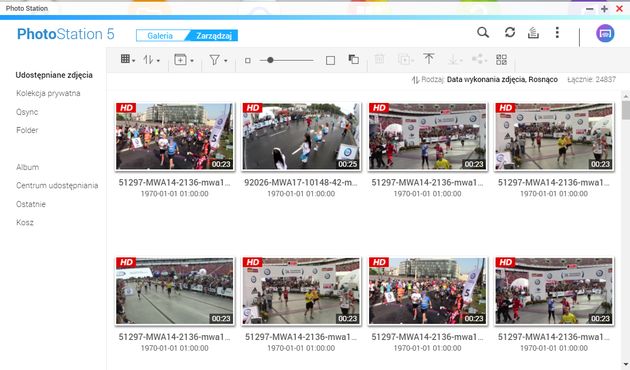Click the greyed-out download arrow icon
Screen dimensions: 630x370
453,59
